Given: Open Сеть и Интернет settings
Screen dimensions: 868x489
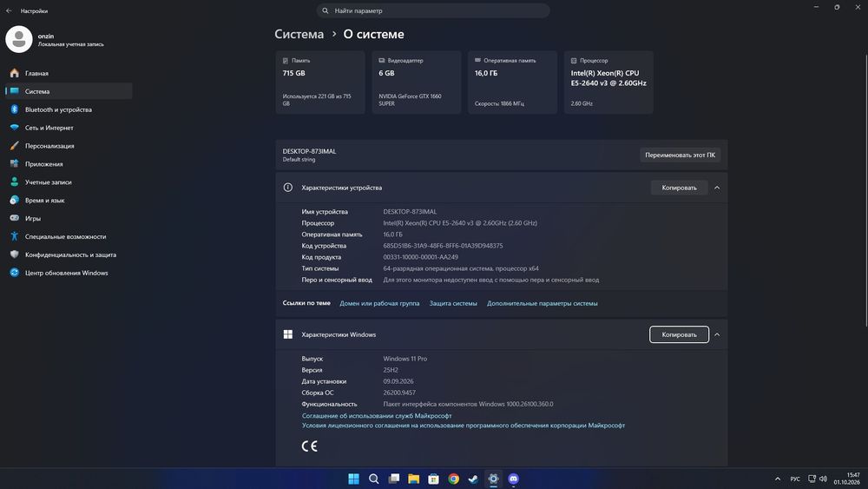Looking at the screenshot, I should [x=69, y=128].
